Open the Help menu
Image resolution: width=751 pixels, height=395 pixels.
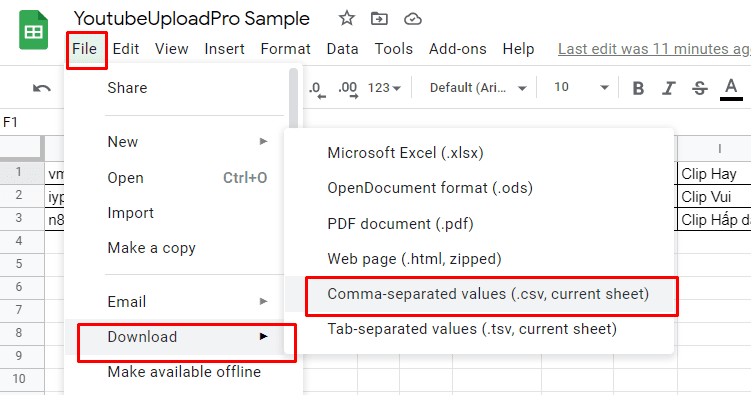518,49
